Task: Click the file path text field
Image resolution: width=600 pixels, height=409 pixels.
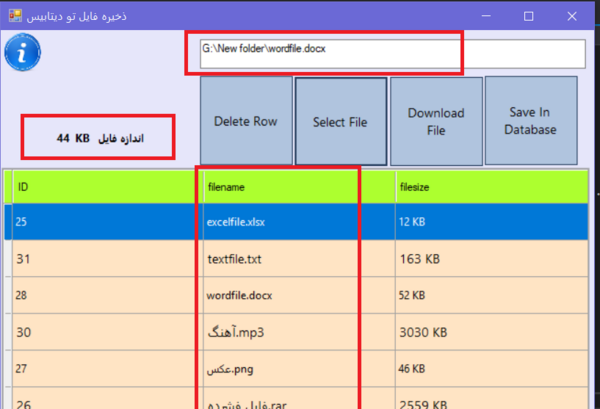Action: tap(393, 54)
